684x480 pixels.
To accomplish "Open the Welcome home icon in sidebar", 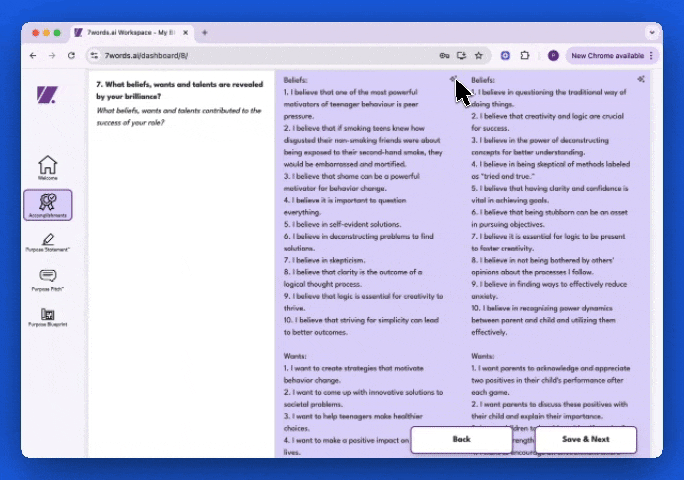I will click(x=47, y=166).
